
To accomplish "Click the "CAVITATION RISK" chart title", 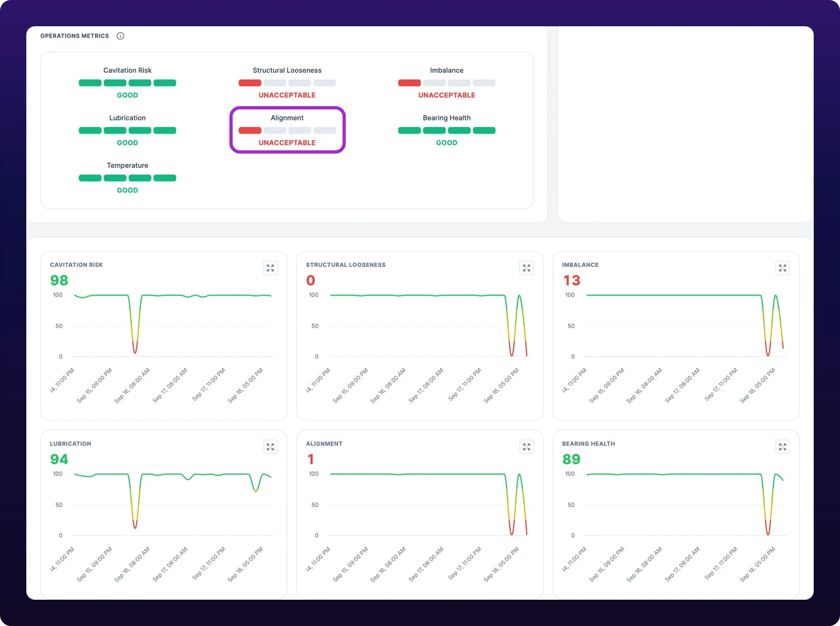I will pos(77,265).
